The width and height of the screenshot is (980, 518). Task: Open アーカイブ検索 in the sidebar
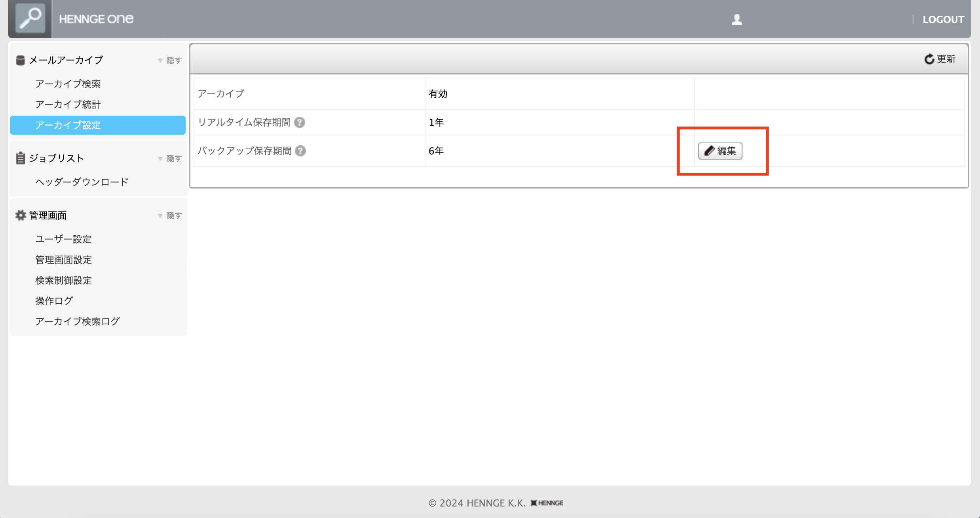(x=68, y=84)
